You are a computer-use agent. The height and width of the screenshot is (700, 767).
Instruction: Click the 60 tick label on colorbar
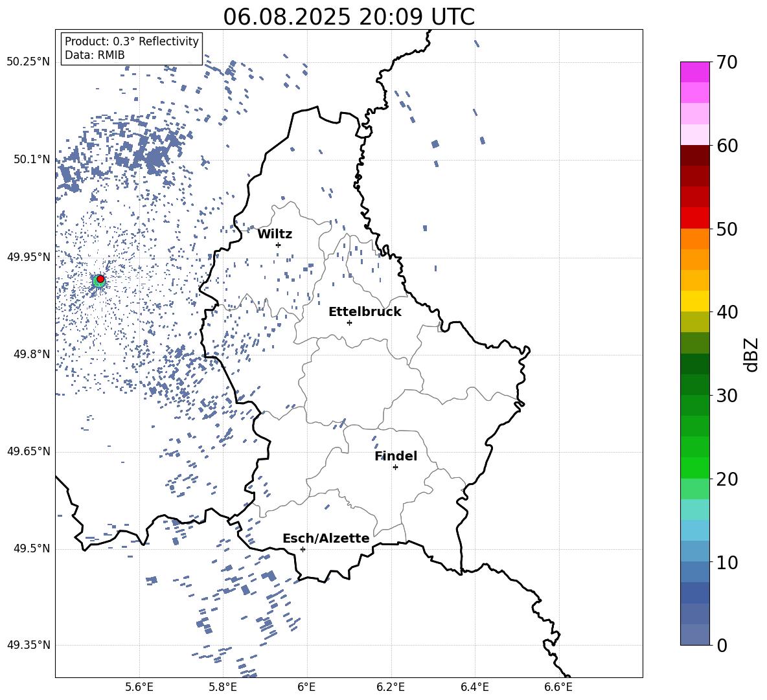point(727,146)
